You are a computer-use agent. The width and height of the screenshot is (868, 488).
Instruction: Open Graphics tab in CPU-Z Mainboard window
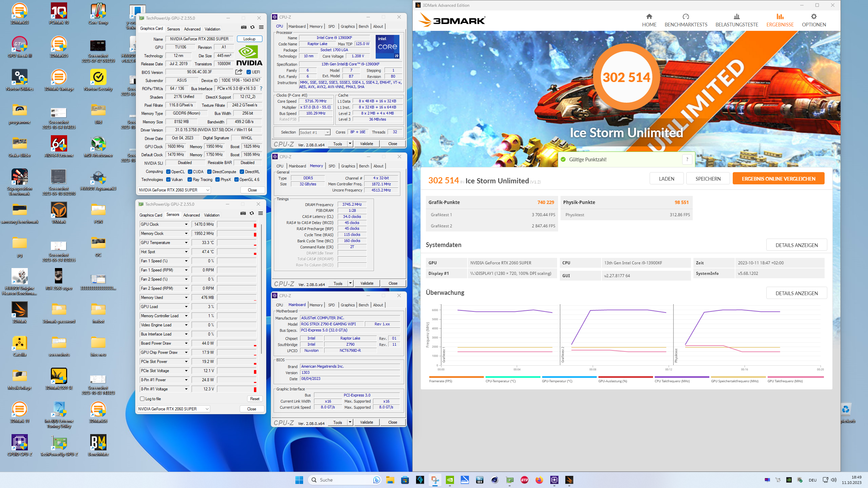[x=348, y=305]
